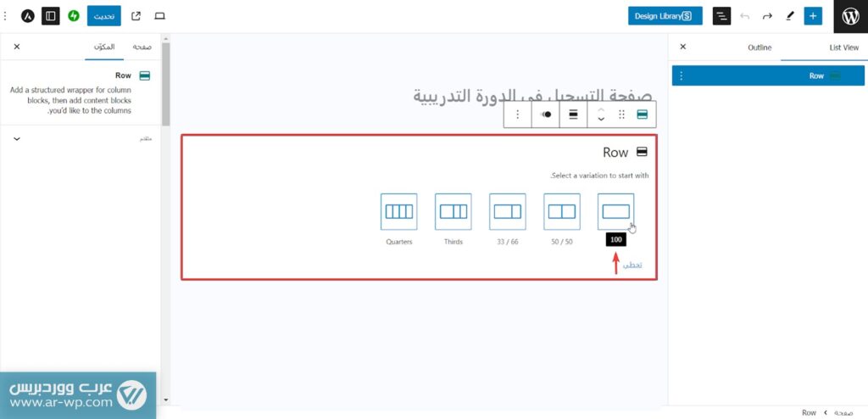Open the alignment toolbar button
This screenshot has height=419, width=868.
tap(574, 115)
